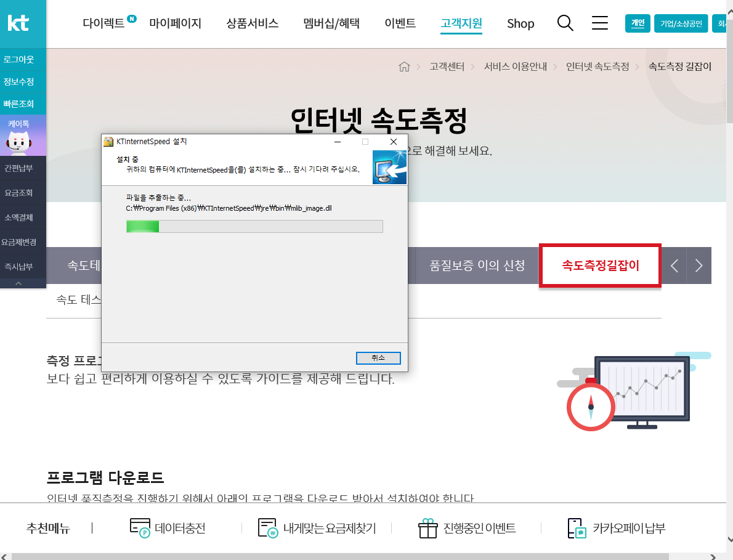733x560 pixels.
Task: Select the 속도측정길잡이 tab
Action: pos(600,266)
